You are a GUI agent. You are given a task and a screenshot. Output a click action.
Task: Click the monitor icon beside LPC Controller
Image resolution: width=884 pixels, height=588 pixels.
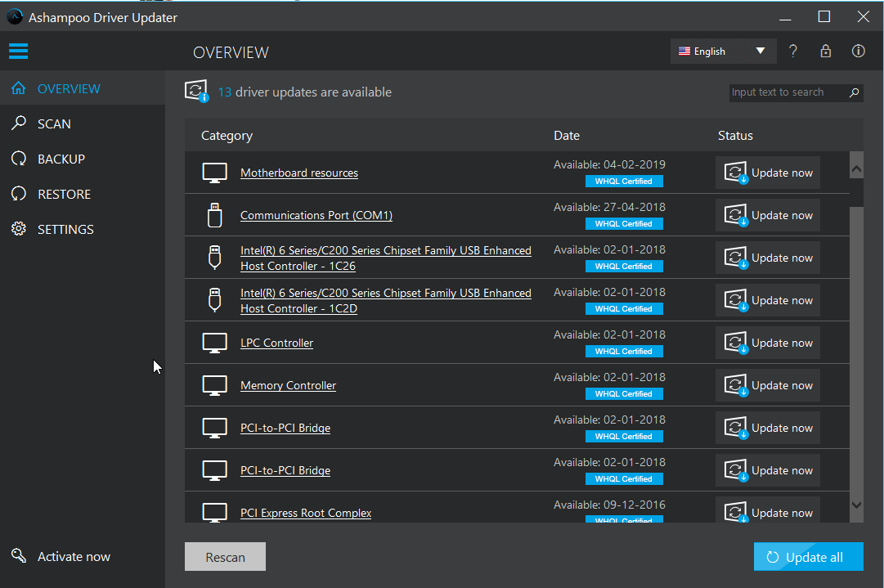click(x=214, y=343)
